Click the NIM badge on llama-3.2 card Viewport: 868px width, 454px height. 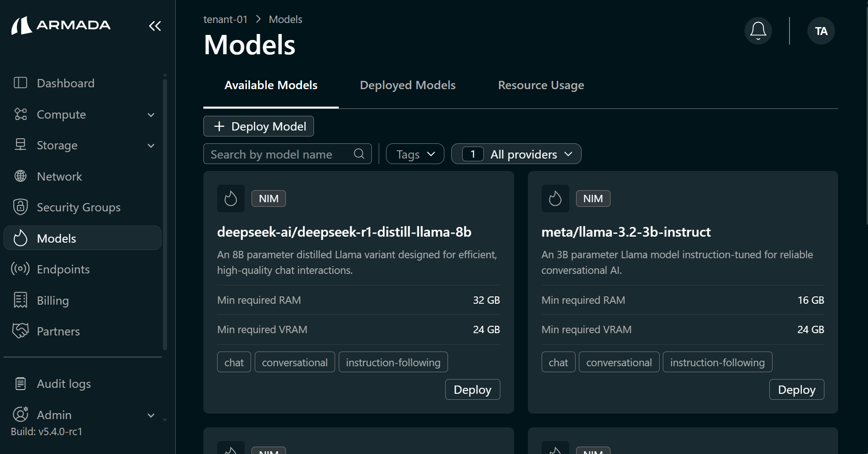coord(593,199)
